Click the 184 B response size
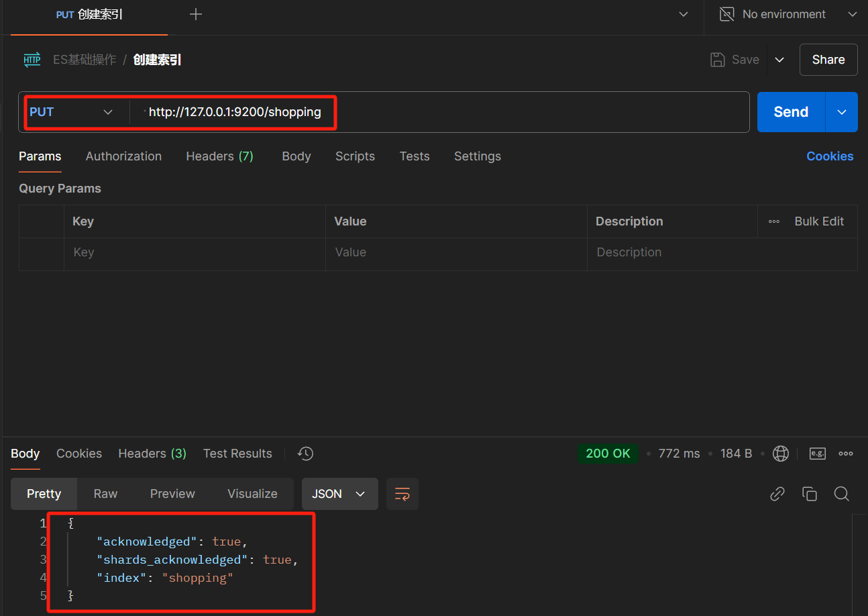 [736, 454]
